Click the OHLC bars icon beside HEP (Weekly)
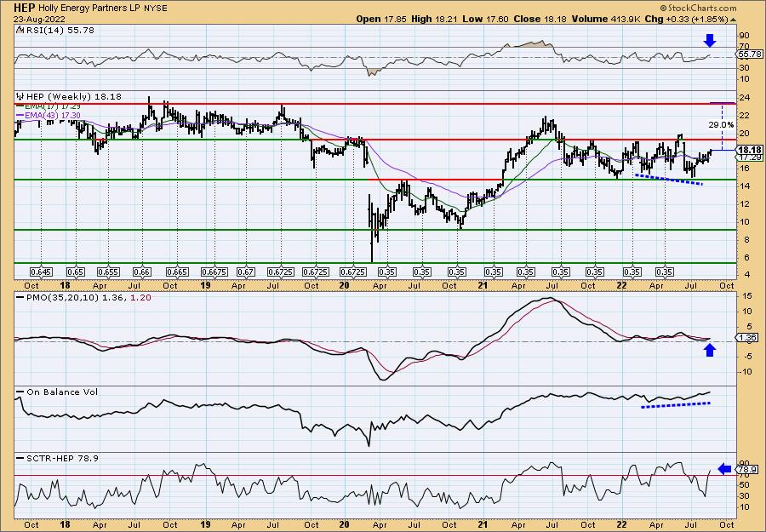Image resolution: width=766 pixels, height=532 pixels. pyautogui.click(x=20, y=97)
